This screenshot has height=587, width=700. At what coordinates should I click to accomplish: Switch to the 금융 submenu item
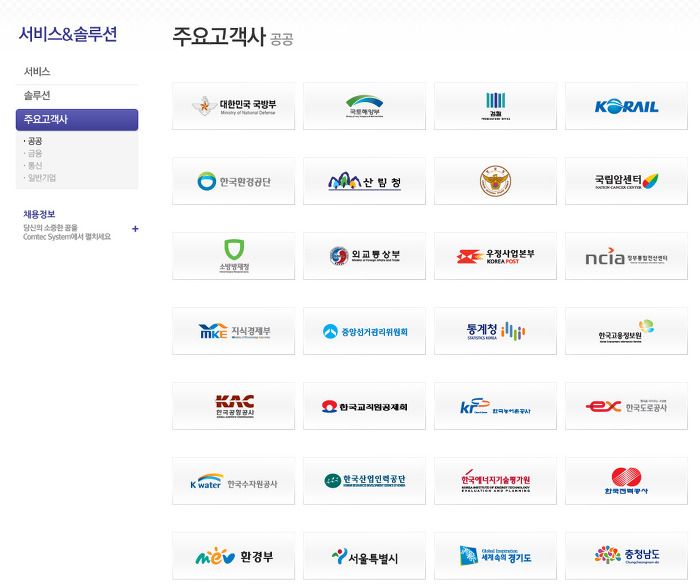[34, 154]
